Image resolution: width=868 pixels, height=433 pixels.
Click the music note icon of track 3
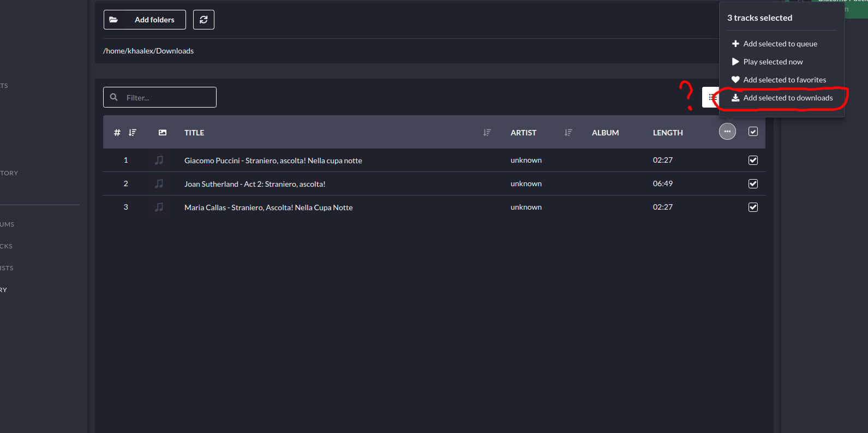pyautogui.click(x=159, y=207)
